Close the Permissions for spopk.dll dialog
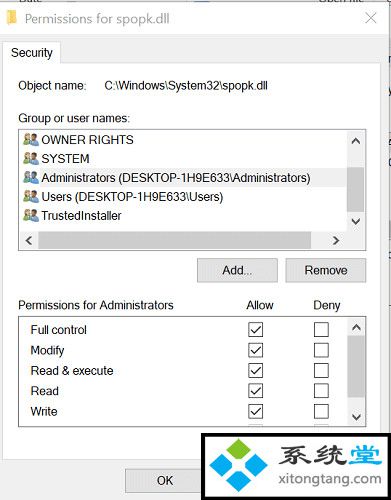 (371, 18)
